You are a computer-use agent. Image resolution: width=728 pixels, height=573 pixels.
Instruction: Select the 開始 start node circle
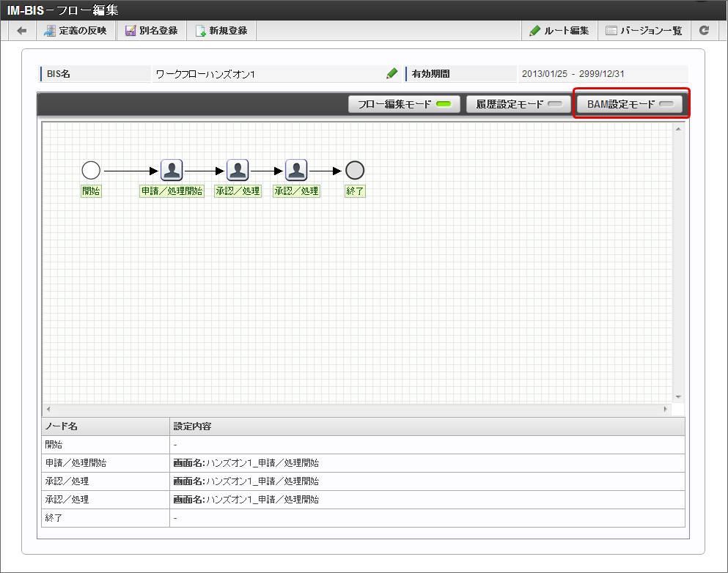click(91, 171)
